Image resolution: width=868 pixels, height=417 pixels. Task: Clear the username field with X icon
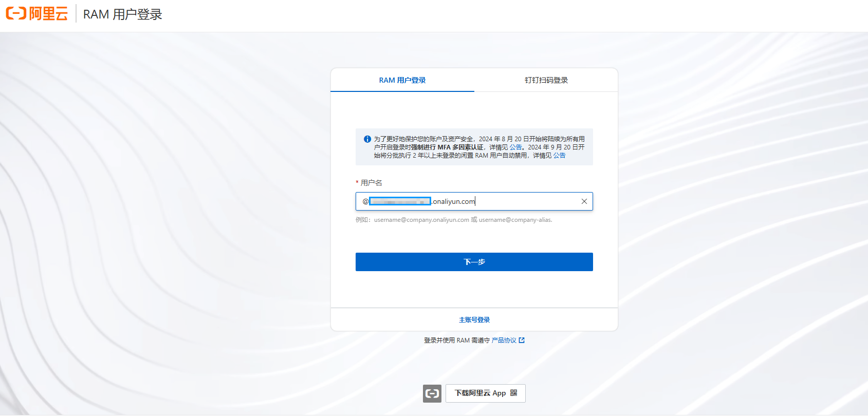[584, 201]
